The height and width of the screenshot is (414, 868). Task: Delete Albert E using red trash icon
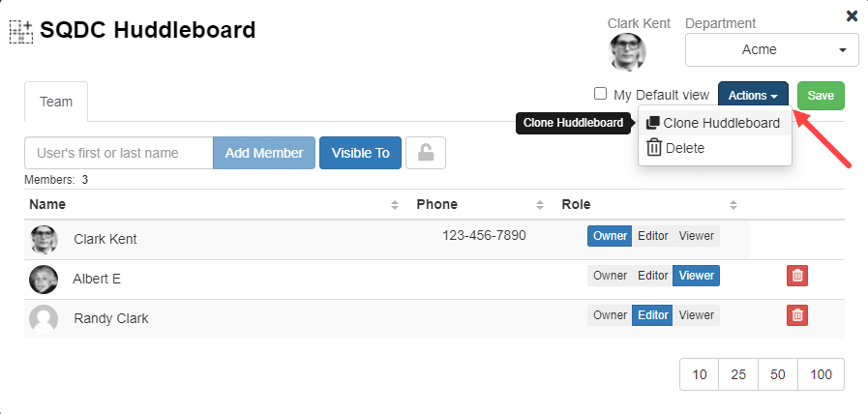(797, 276)
